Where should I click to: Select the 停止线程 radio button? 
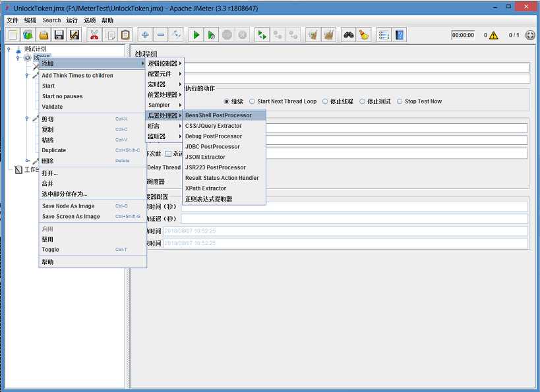(325, 101)
